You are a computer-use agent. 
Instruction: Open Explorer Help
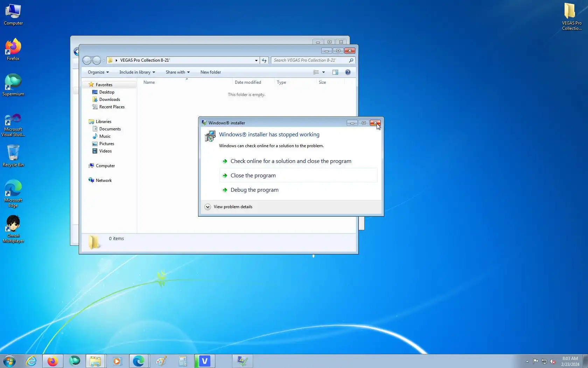[348, 72]
